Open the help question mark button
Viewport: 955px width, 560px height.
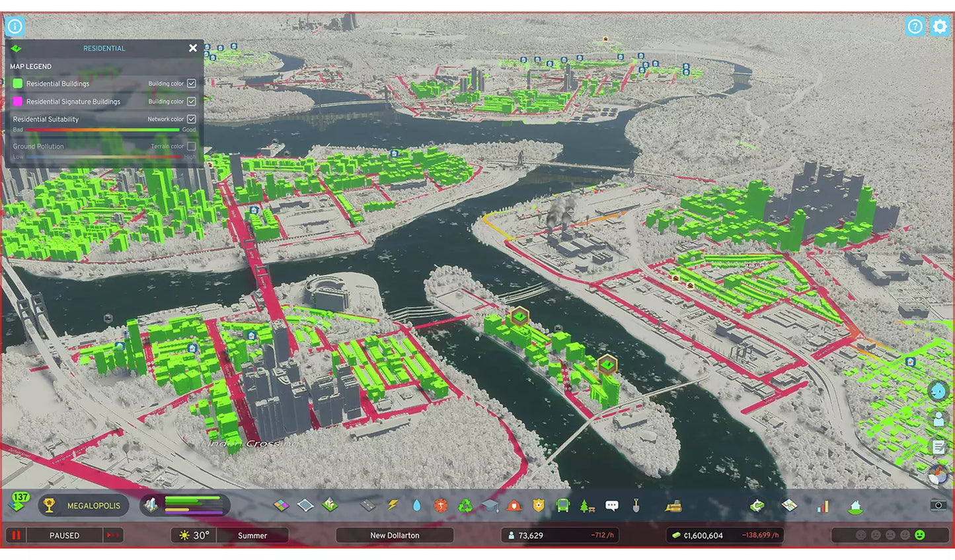click(x=915, y=26)
